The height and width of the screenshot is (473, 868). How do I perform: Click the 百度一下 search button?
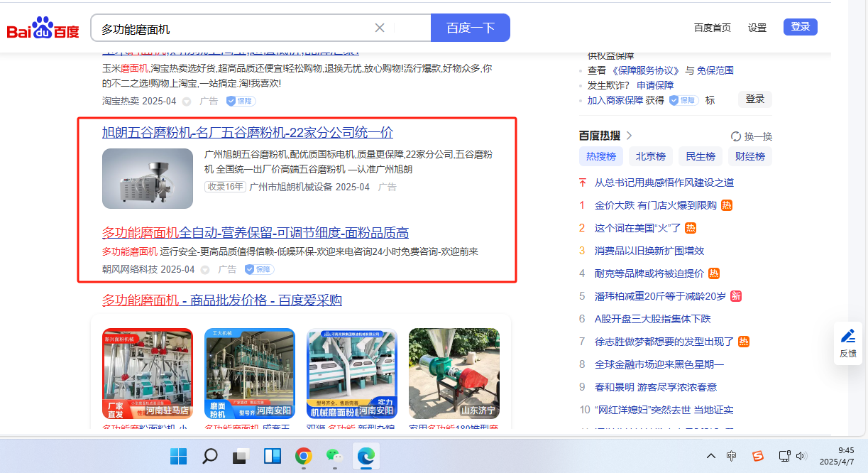pyautogui.click(x=470, y=28)
